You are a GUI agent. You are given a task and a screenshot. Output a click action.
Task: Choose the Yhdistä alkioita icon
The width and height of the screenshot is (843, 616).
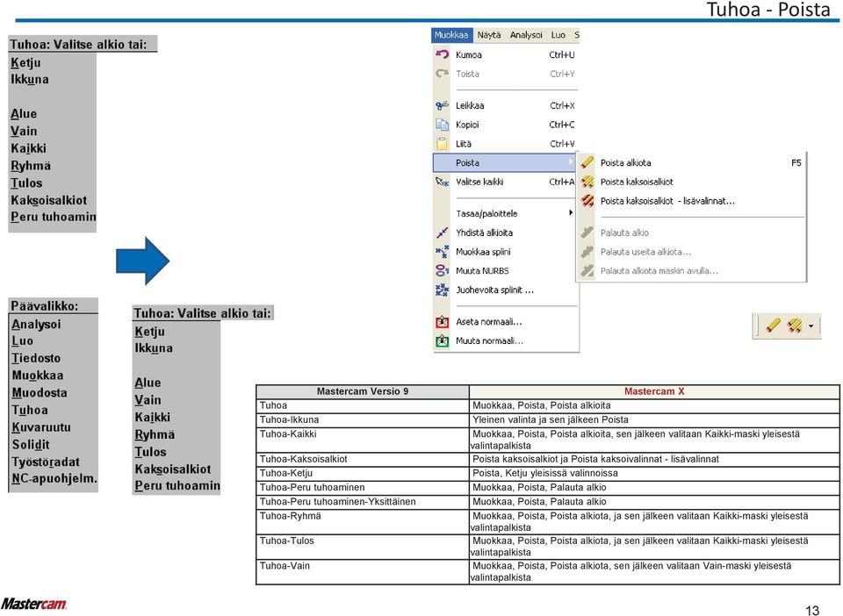(442, 233)
